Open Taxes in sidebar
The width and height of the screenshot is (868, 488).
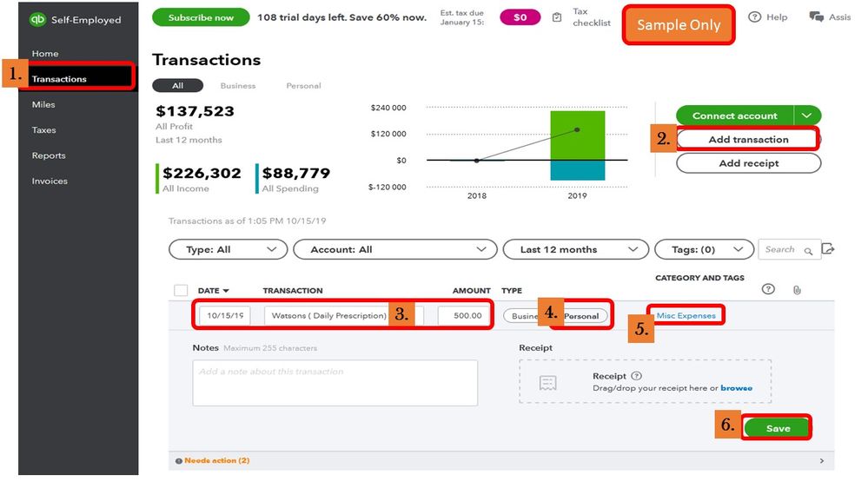[x=43, y=130]
